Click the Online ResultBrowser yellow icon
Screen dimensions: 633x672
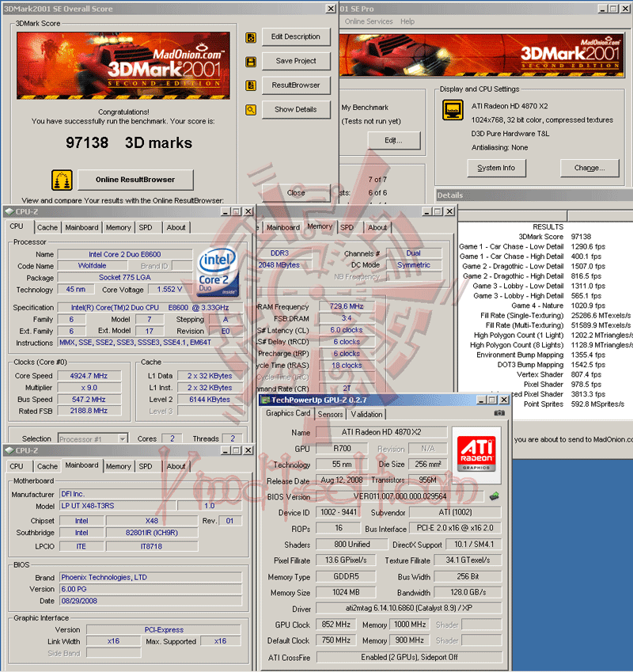pos(62,180)
